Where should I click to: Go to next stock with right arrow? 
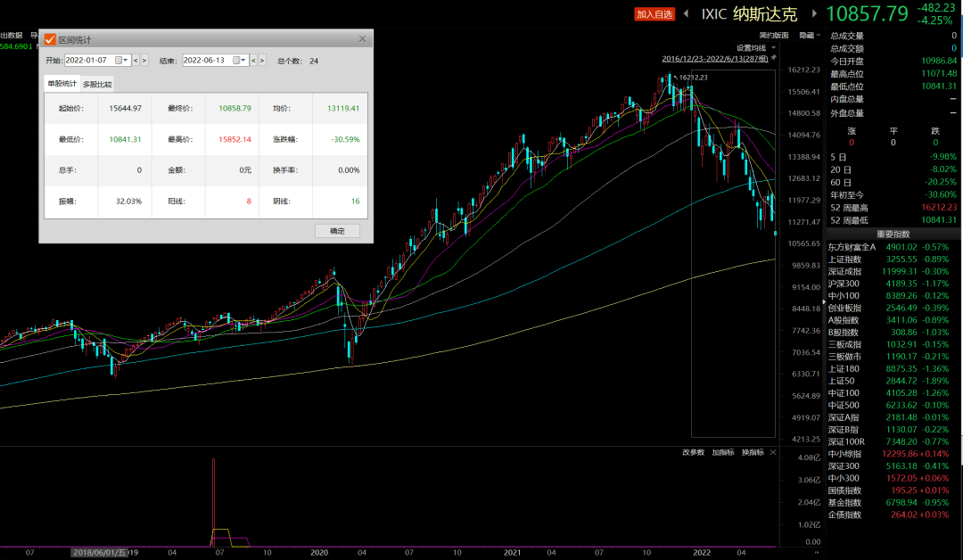coord(814,14)
